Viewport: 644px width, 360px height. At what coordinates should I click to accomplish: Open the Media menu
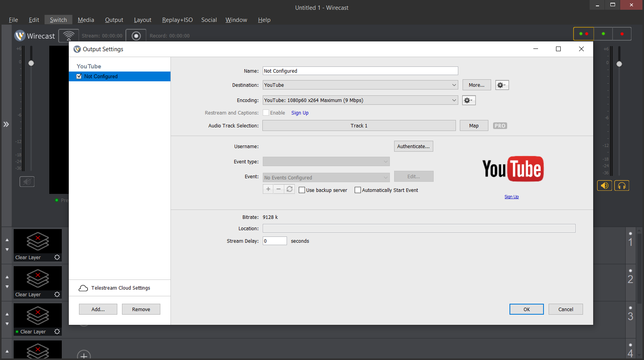[x=86, y=20]
